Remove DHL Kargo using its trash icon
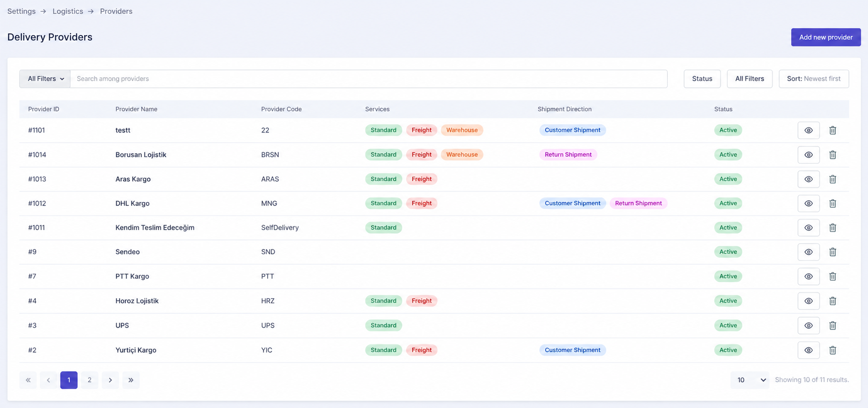 click(x=832, y=204)
